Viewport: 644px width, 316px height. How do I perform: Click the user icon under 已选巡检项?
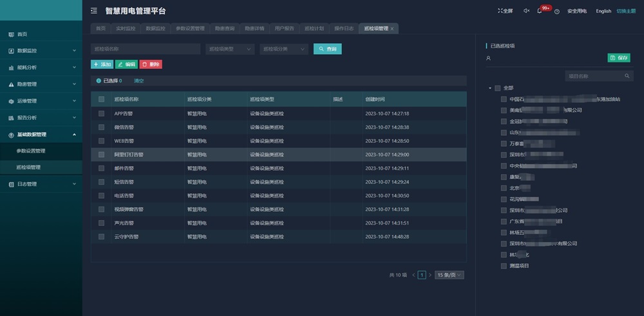489,58
